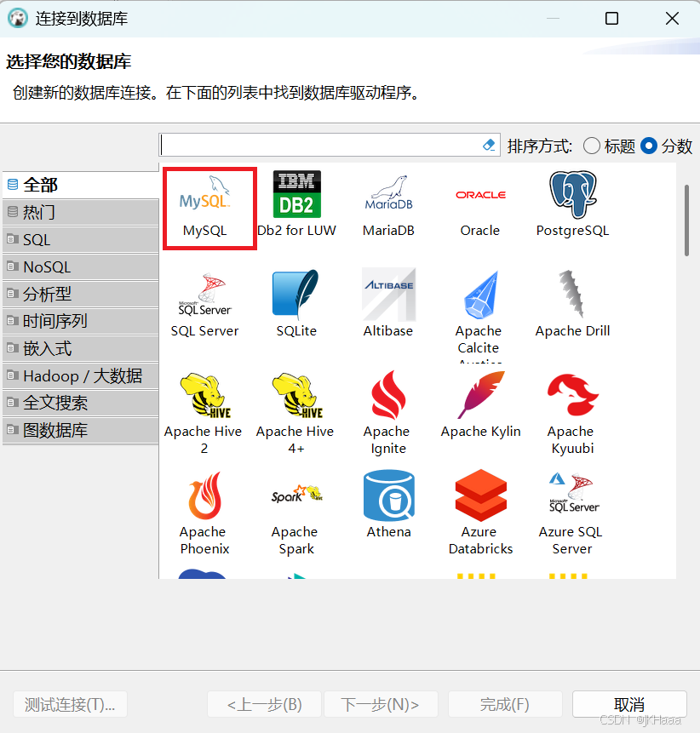Pick the Altibase database driver
This screenshot has height=733, width=700.
388,304
